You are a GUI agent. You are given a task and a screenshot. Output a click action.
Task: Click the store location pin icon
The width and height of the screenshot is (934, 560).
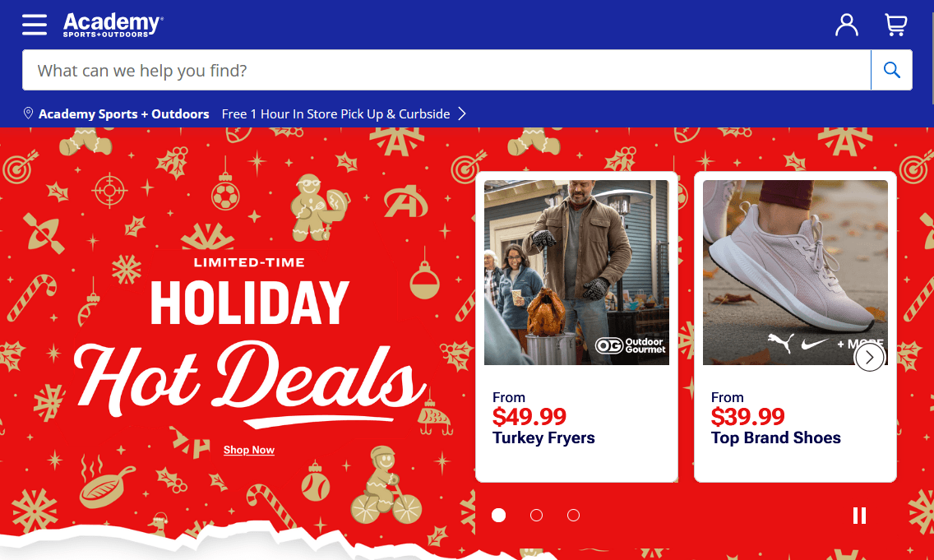(28, 113)
